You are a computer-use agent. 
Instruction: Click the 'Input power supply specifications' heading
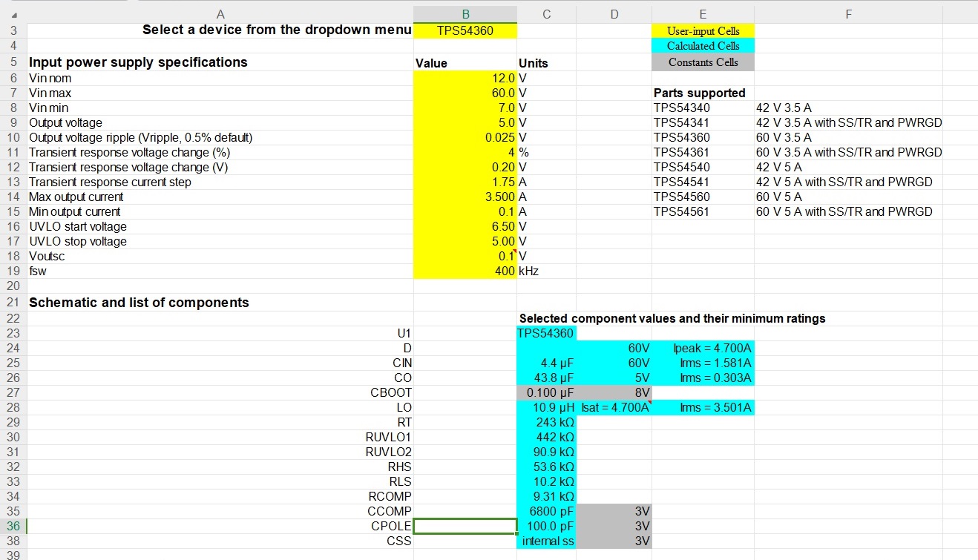click(138, 62)
